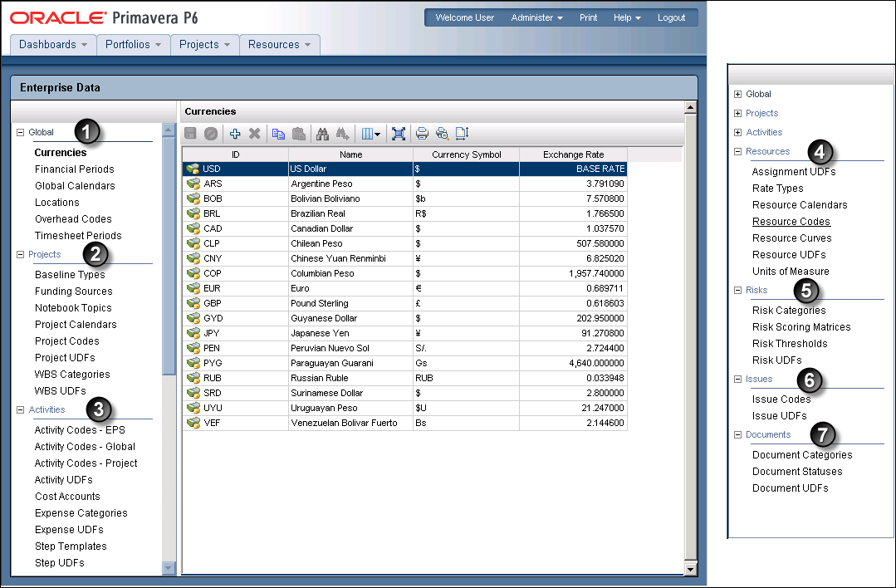Click the Print link in header

click(588, 17)
